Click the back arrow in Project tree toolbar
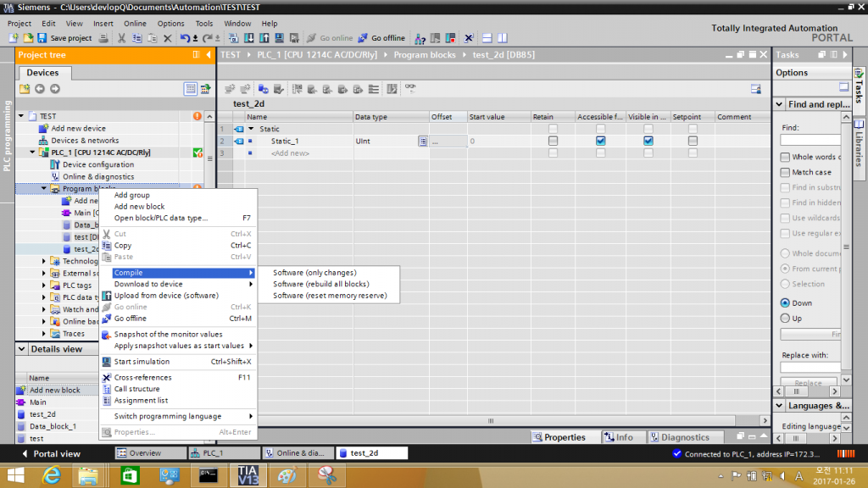This screenshot has height=488, width=868. pos(40,88)
